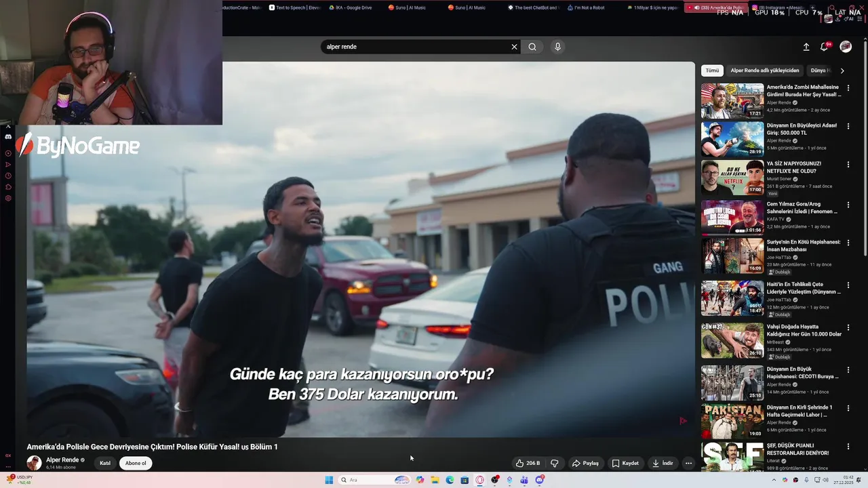Viewport: 868px width, 488px height.
Task: Open Discord icon in Opera GX sidebar
Action: [8, 137]
